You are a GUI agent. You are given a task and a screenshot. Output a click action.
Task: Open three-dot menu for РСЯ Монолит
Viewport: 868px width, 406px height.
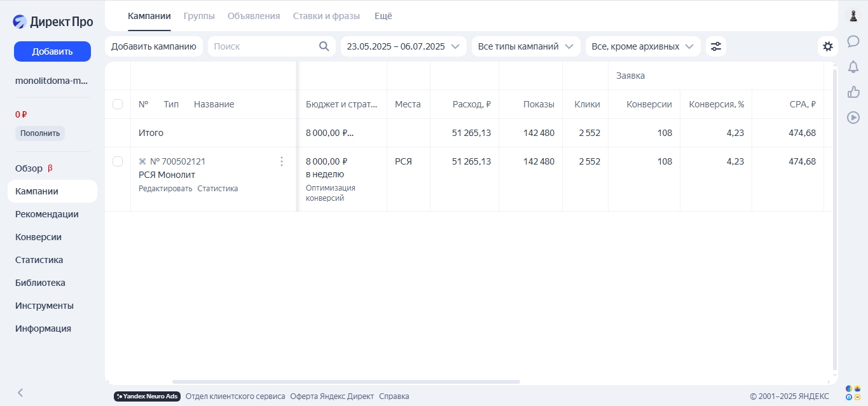(282, 161)
